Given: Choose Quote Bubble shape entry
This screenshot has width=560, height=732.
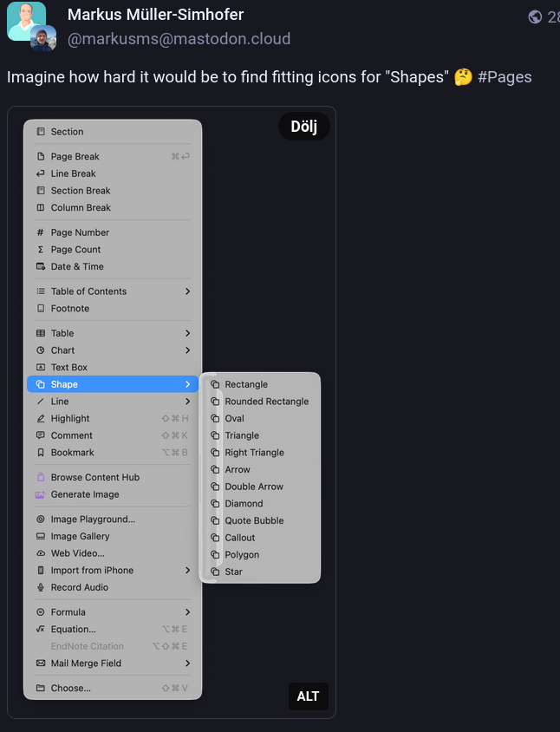Looking at the screenshot, I should point(254,520).
